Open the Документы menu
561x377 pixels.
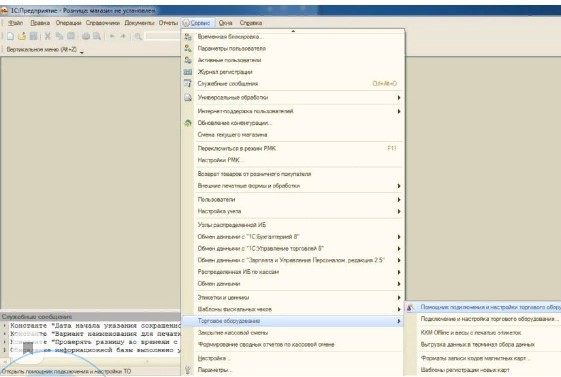(139, 23)
